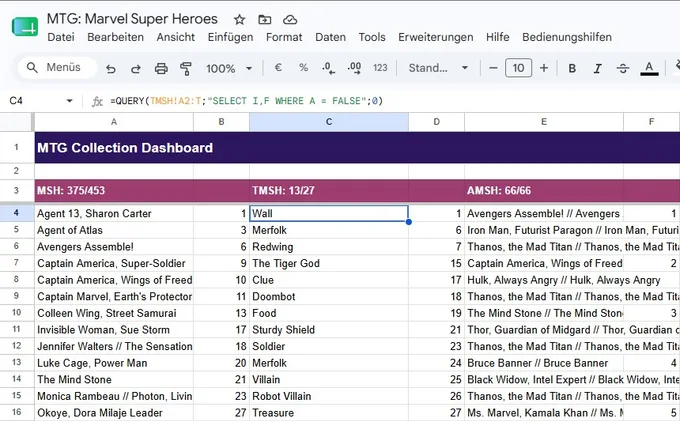The height and width of the screenshot is (421, 680).
Task: Search the Menüs box
Action: 56,68
